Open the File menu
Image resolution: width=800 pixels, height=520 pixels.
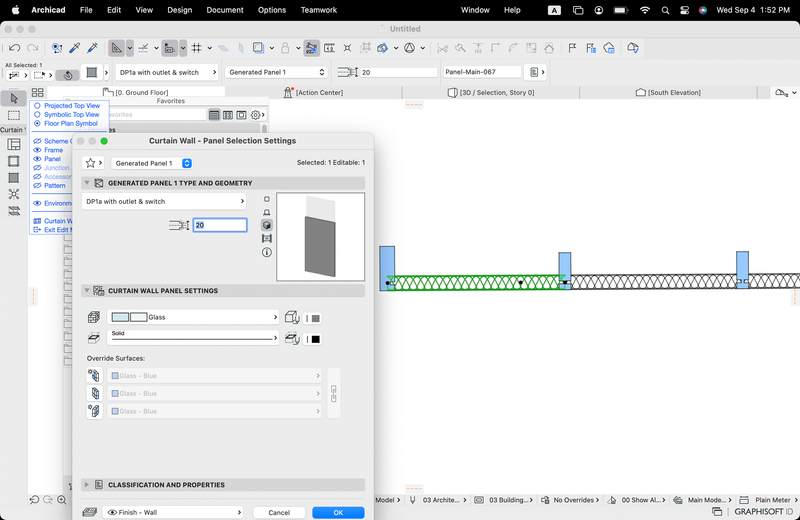tap(86, 10)
